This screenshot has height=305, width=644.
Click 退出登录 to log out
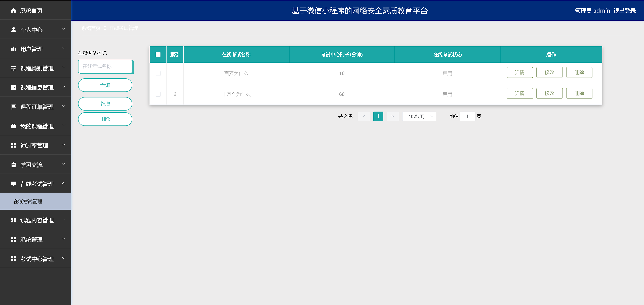624,11
